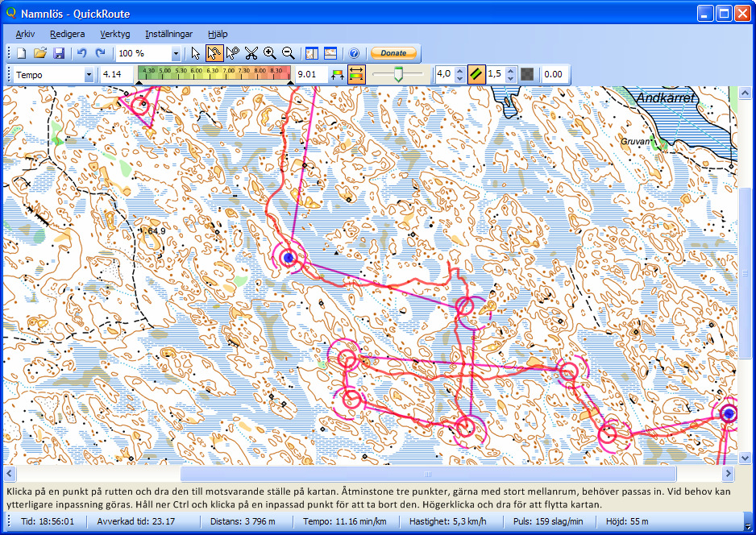
Task: Open the Tempo color-coding attribute dropdown
Action: (89, 75)
